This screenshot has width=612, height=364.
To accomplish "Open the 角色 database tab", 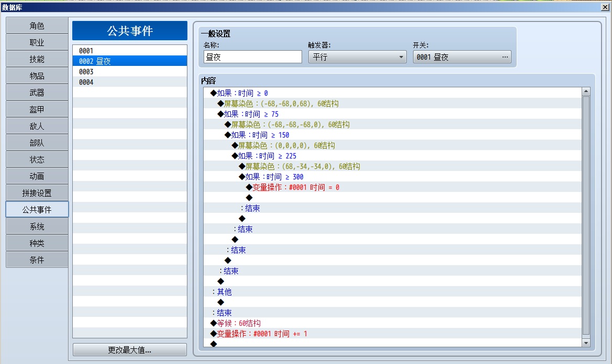I will (x=37, y=26).
